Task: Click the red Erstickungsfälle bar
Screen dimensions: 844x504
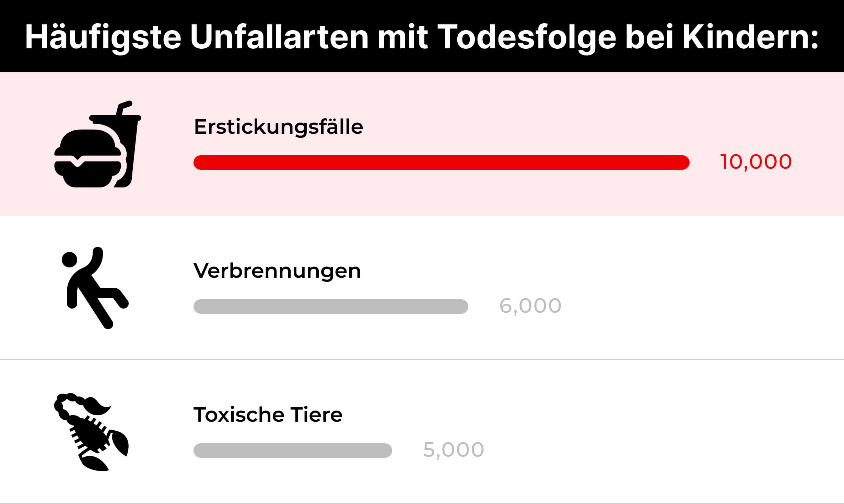Action: 441,163
